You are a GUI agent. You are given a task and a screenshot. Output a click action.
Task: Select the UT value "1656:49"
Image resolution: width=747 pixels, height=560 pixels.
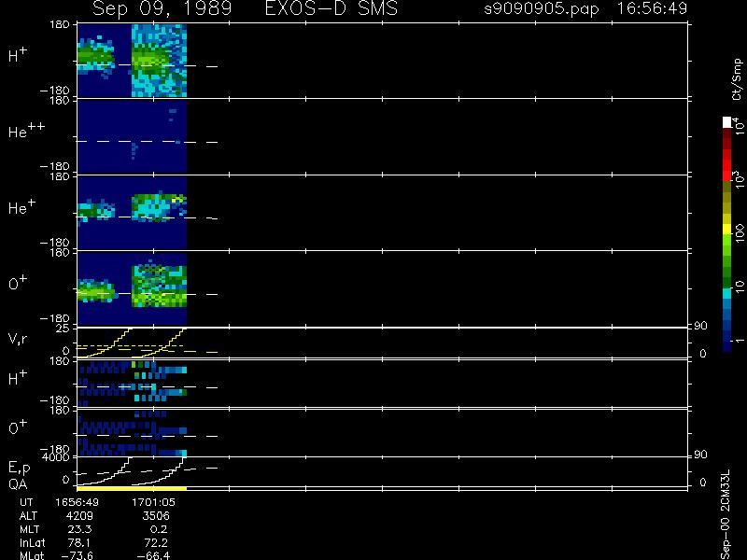(x=78, y=502)
